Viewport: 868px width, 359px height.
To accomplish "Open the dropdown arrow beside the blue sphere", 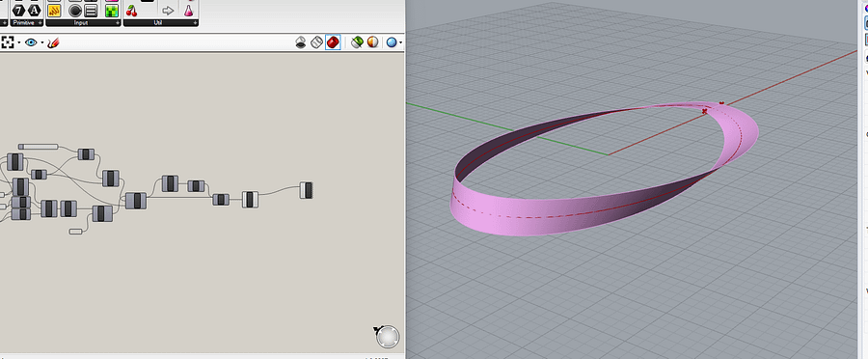I will click(x=400, y=42).
